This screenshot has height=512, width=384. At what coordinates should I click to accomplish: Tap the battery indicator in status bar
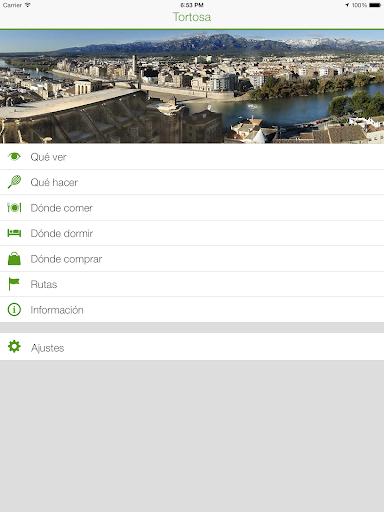[375, 5]
